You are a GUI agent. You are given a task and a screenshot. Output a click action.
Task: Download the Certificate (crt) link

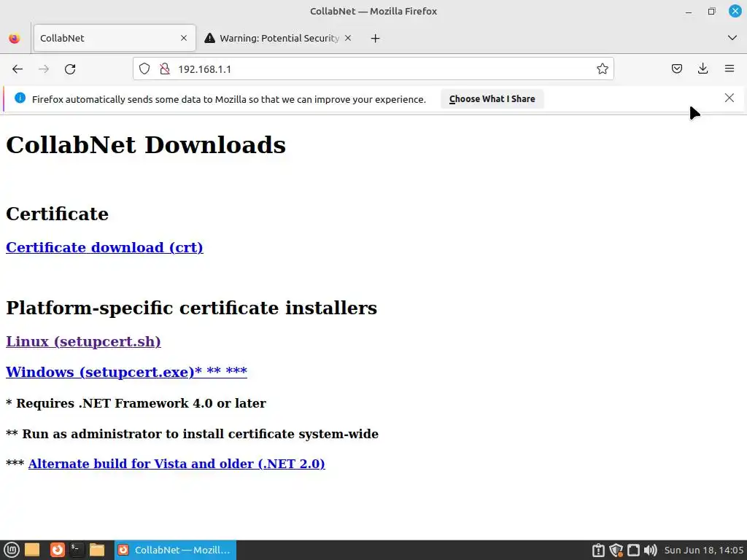104,248
